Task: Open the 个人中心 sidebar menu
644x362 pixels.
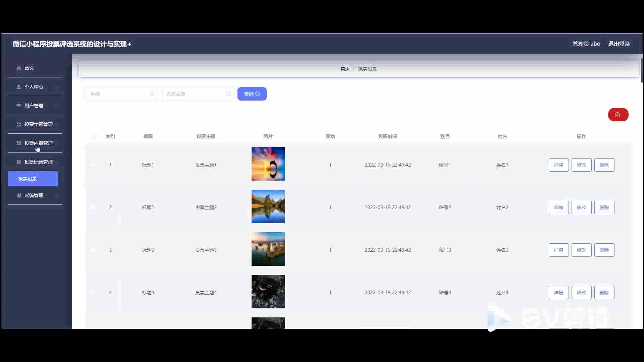Action: pyautogui.click(x=35, y=87)
